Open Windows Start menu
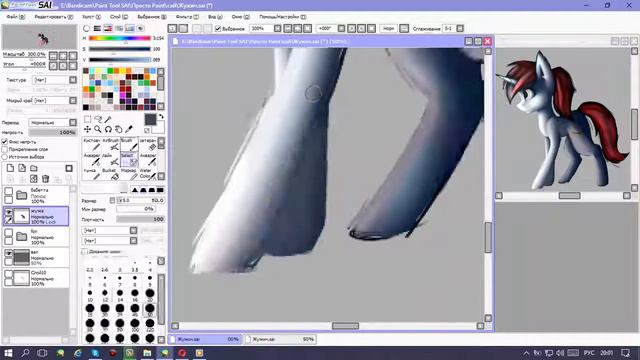Viewport: 640px width, 360px height. (x=8, y=353)
